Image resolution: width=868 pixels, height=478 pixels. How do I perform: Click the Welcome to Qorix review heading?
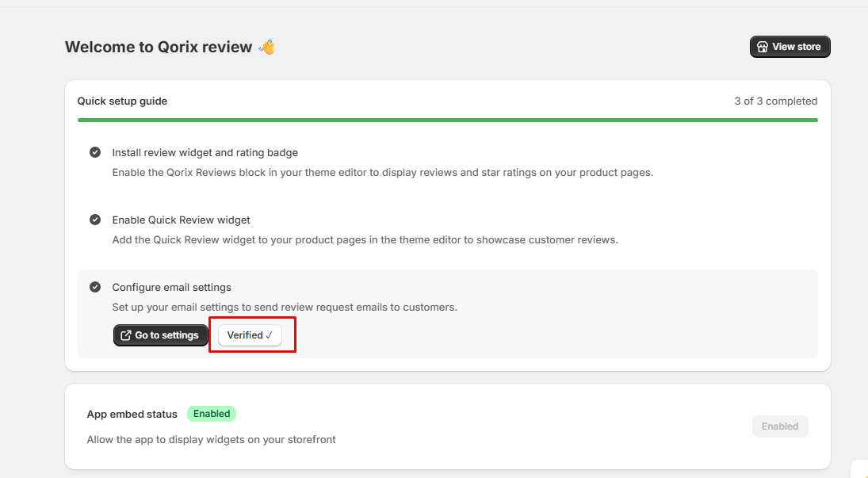[159, 47]
